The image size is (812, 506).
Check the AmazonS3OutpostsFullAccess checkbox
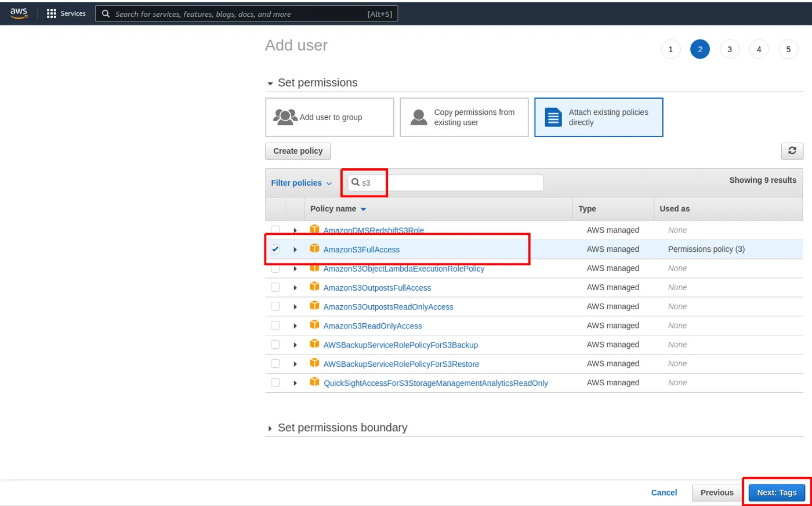275,287
